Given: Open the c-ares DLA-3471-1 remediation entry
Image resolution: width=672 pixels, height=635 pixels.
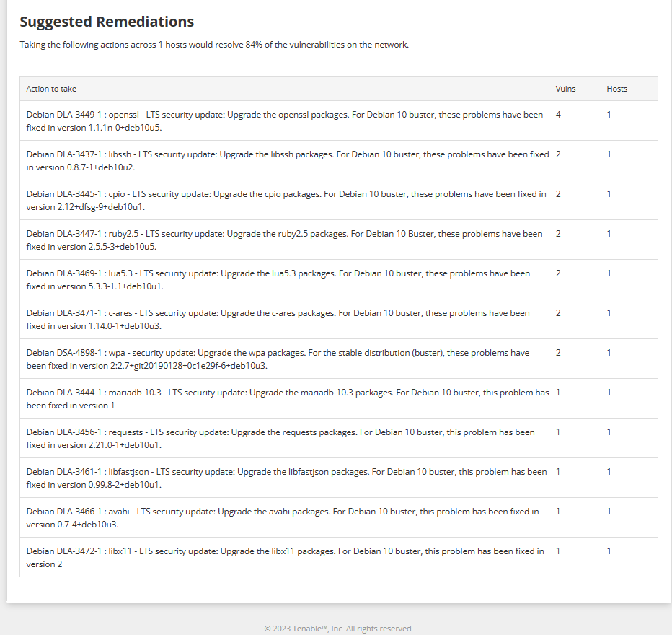Looking at the screenshot, I should point(339,319).
